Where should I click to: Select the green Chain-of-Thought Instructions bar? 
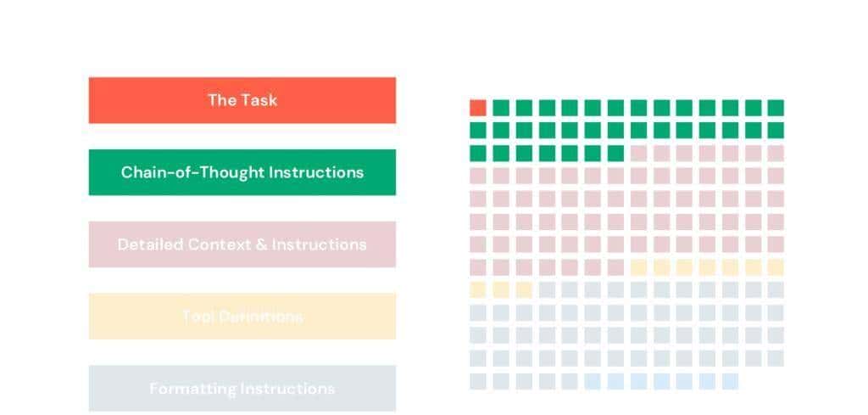pos(242,172)
